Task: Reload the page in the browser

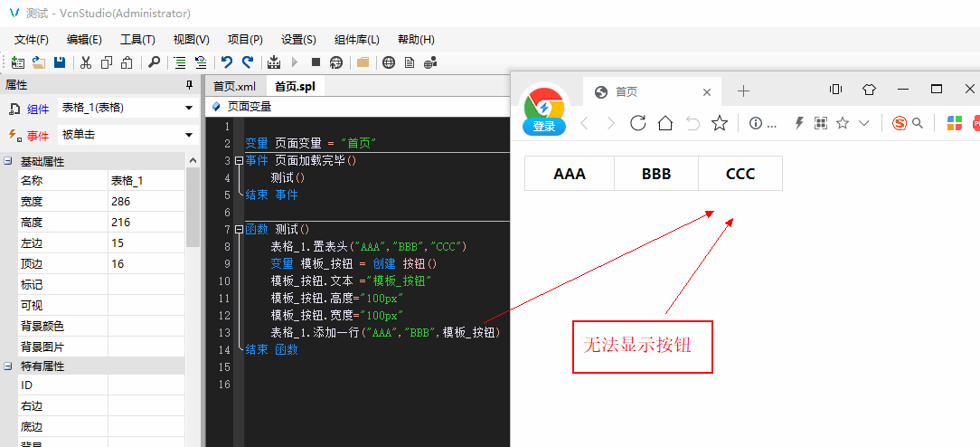Action: click(638, 123)
